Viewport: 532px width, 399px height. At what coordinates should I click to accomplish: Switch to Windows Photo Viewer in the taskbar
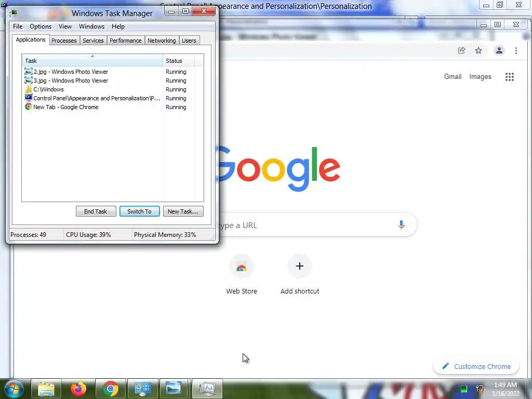174,389
